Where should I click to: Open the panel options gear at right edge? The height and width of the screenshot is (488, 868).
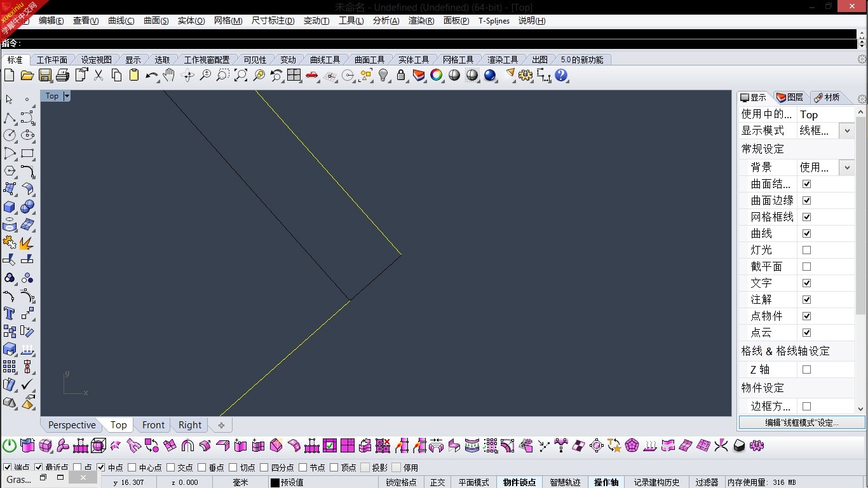coord(862,99)
